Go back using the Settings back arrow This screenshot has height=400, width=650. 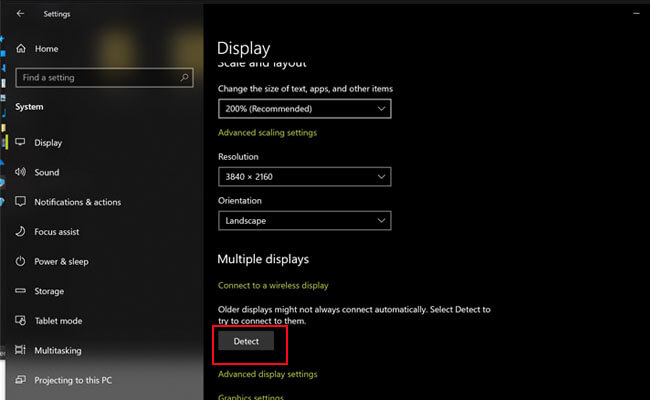coord(20,14)
